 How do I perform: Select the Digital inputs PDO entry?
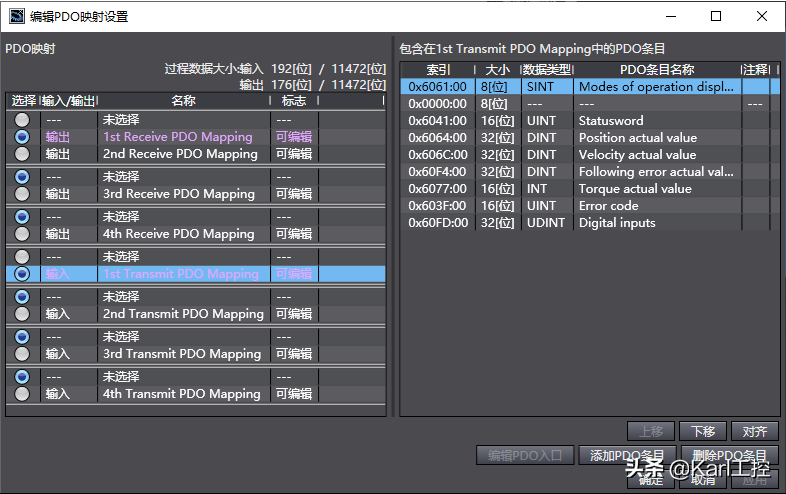point(617,223)
